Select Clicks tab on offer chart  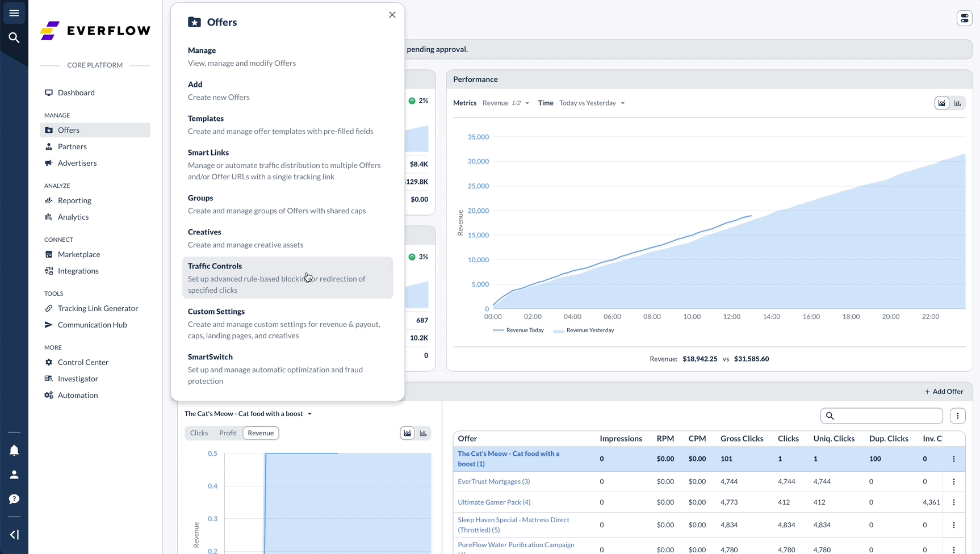click(x=199, y=433)
